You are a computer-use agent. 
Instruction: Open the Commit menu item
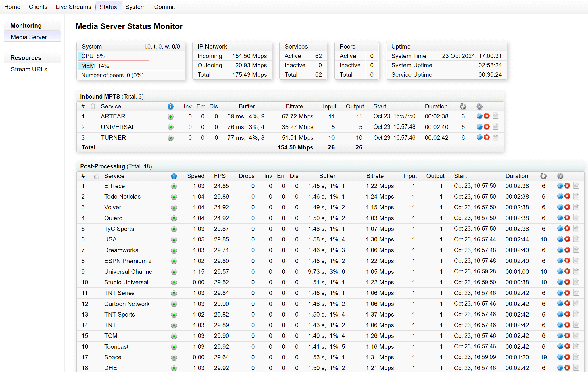[164, 7]
